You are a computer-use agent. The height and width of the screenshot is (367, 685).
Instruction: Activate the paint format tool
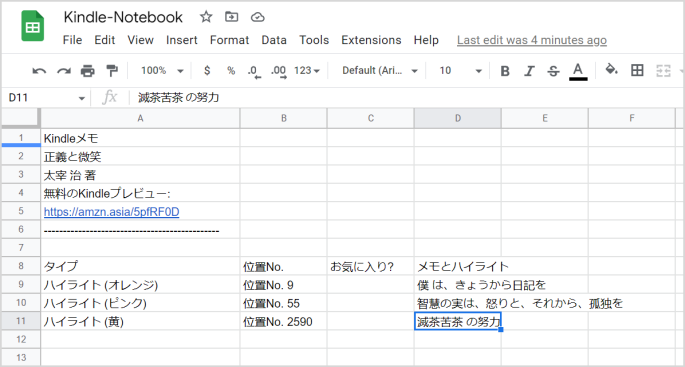pos(112,70)
